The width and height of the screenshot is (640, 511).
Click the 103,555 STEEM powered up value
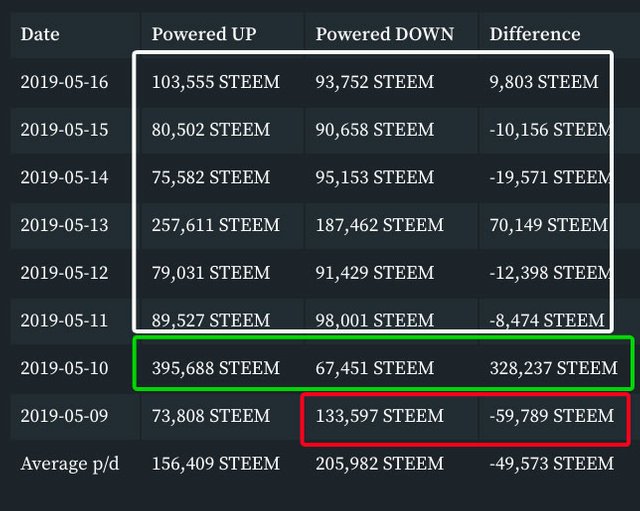click(215, 82)
